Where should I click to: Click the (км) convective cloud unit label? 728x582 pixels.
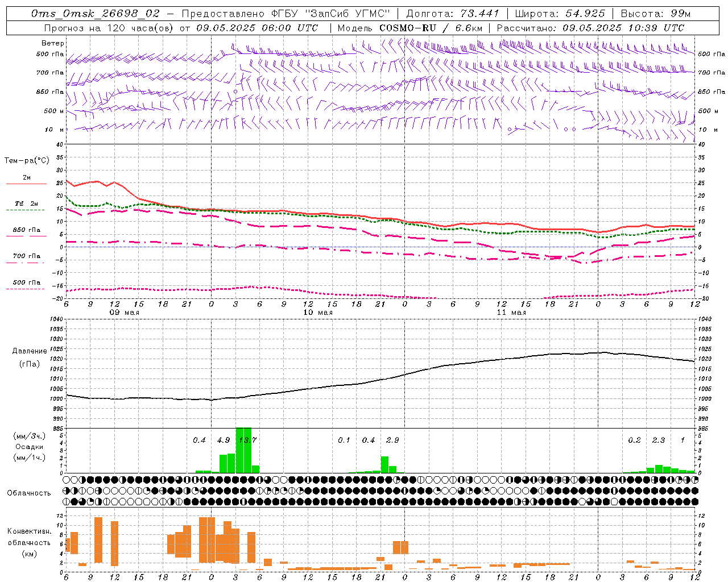(30, 554)
